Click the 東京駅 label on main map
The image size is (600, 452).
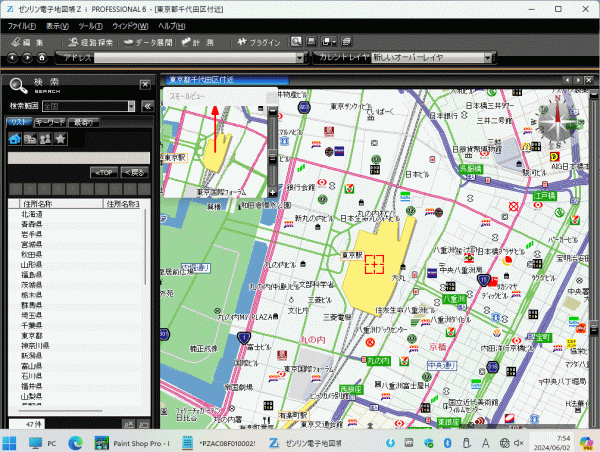point(352,255)
